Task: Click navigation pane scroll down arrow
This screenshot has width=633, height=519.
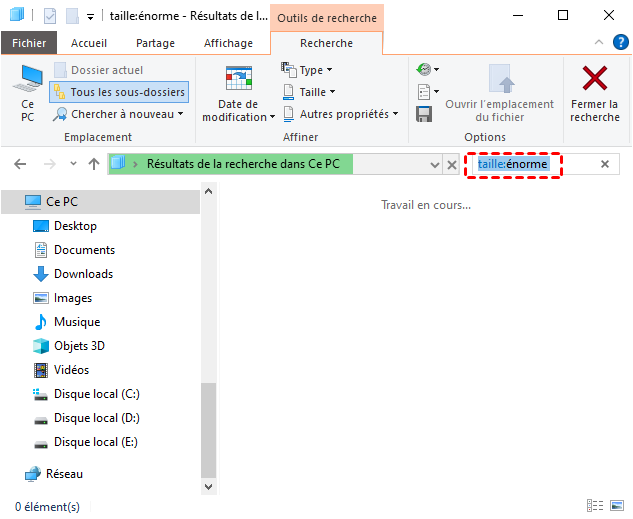Action: click(x=208, y=487)
